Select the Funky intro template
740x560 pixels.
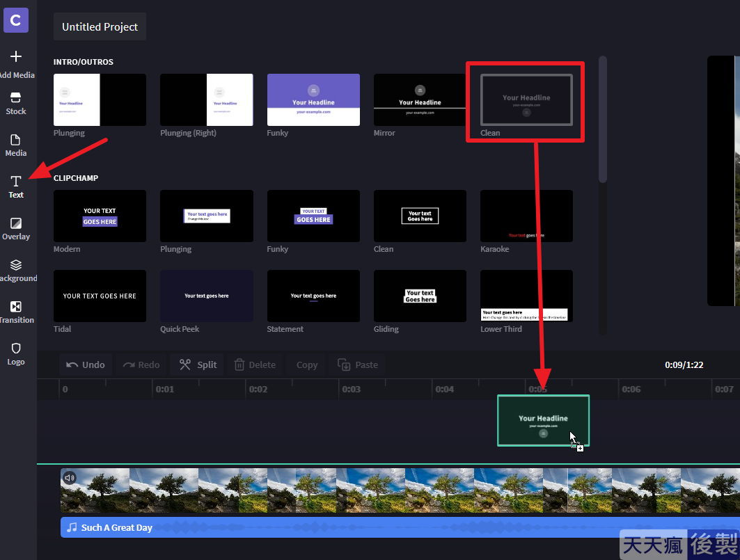click(313, 99)
